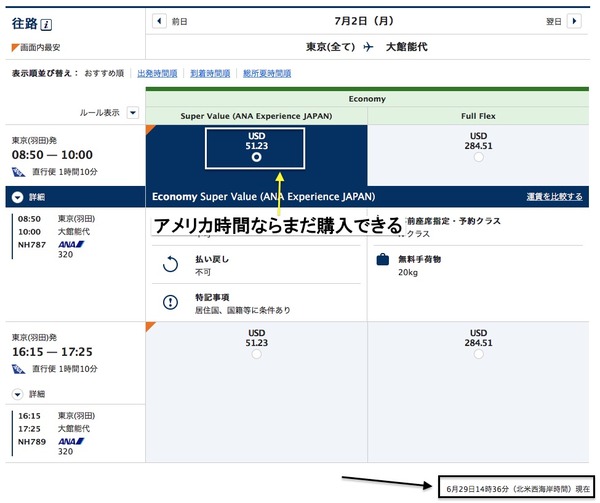
Task: Click the 16:15 — 17:25 flight time
Action: [x=52, y=352]
